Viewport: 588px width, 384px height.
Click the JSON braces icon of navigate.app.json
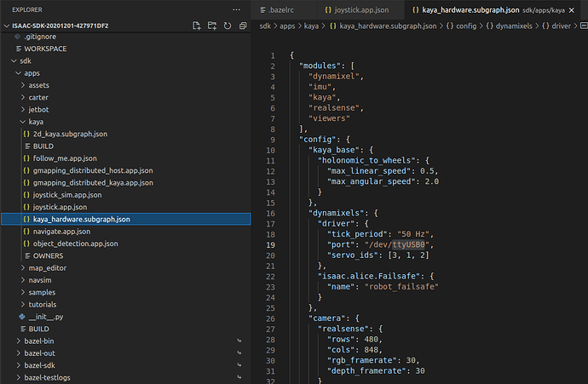point(26,231)
